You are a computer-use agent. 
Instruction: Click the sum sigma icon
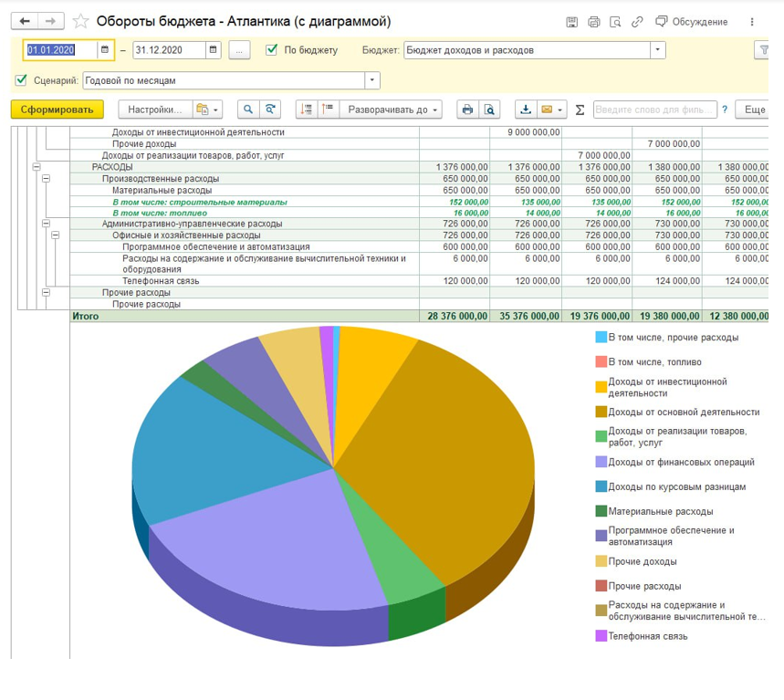(580, 110)
